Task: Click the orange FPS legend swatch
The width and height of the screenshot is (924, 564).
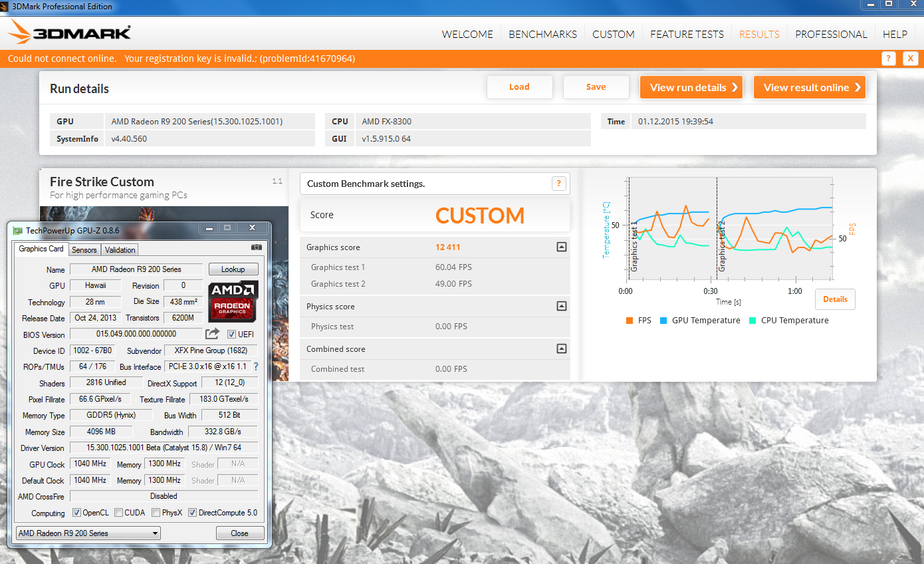Action: point(629,321)
